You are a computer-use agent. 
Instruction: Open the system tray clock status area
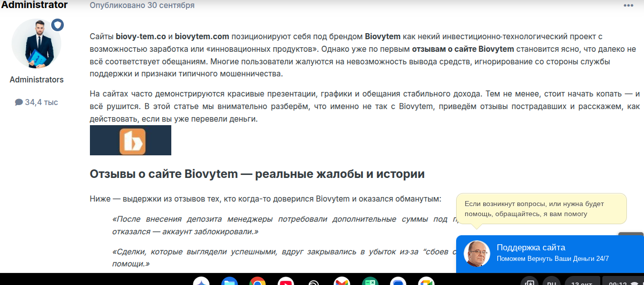tap(623, 282)
